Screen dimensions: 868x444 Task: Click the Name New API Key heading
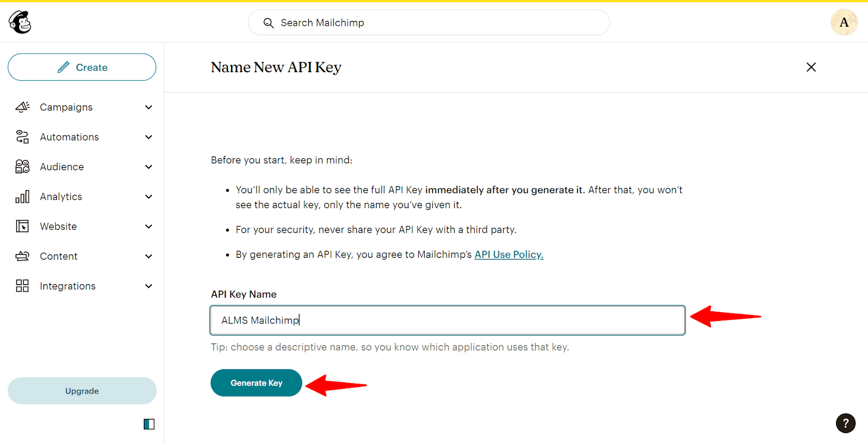click(x=276, y=67)
